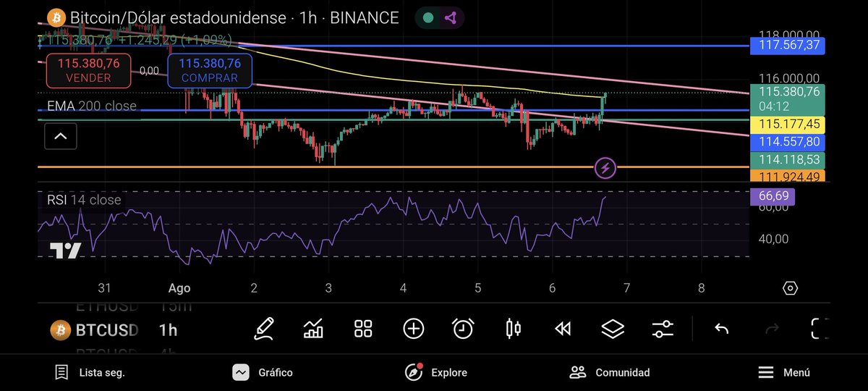The image size is (868, 391).
Task: Tap the plus add symbol icon
Action: tap(413, 329)
